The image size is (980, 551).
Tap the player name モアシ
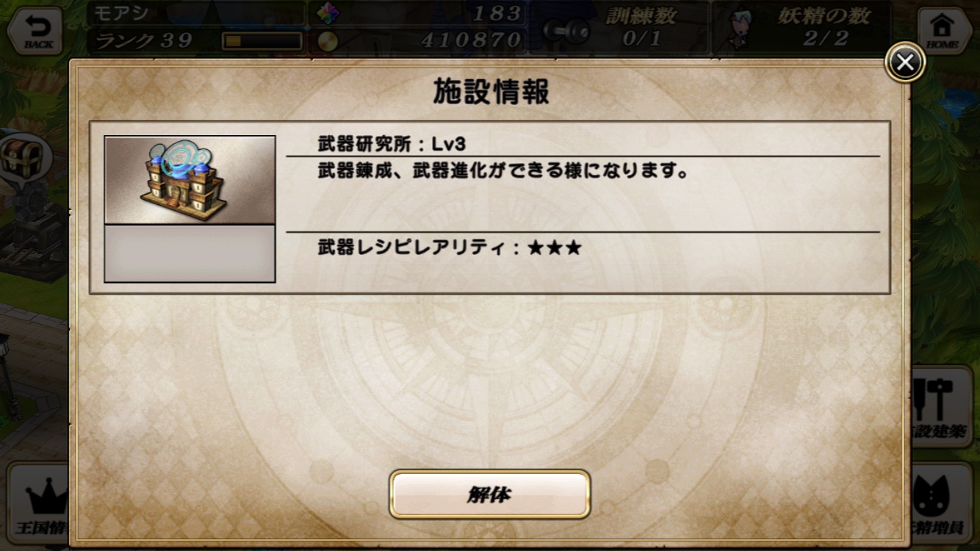click(123, 12)
